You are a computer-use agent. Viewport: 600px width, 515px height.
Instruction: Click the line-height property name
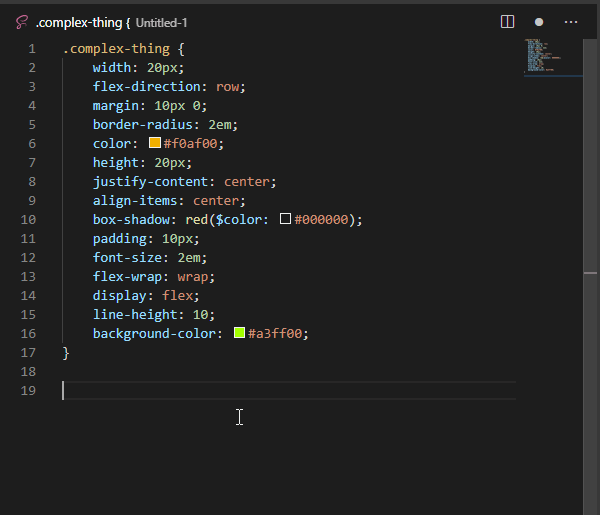(x=135, y=315)
